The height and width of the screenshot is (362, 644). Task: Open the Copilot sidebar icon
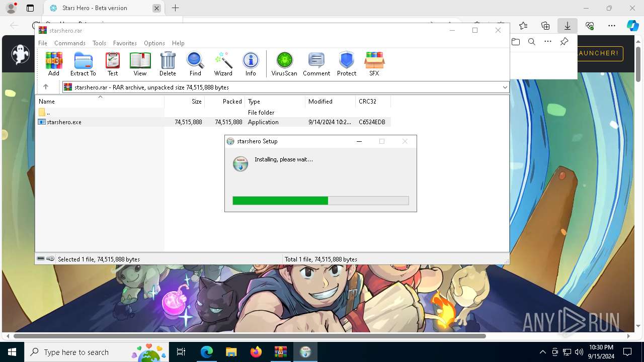point(633,26)
